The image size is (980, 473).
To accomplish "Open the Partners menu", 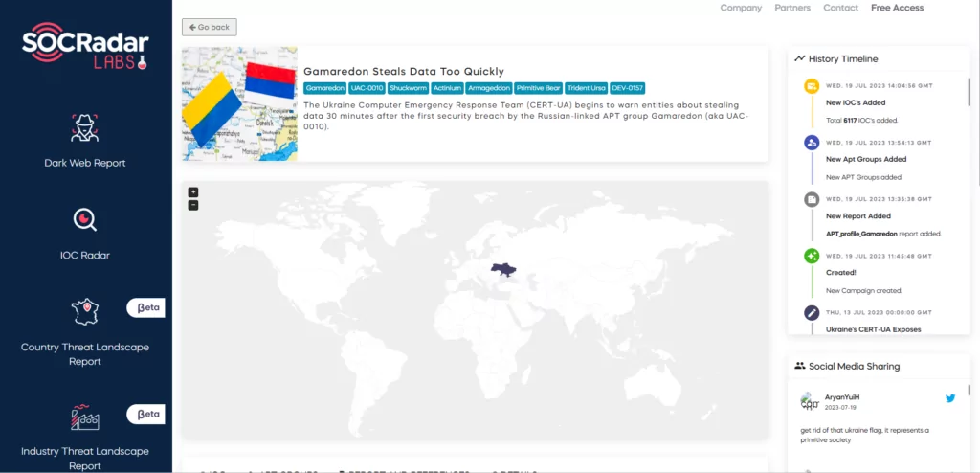I will [x=792, y=8].
